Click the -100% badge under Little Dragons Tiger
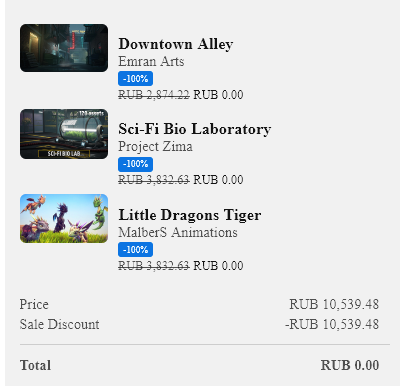This screenshot has height=386, width=400. point(136,249)
